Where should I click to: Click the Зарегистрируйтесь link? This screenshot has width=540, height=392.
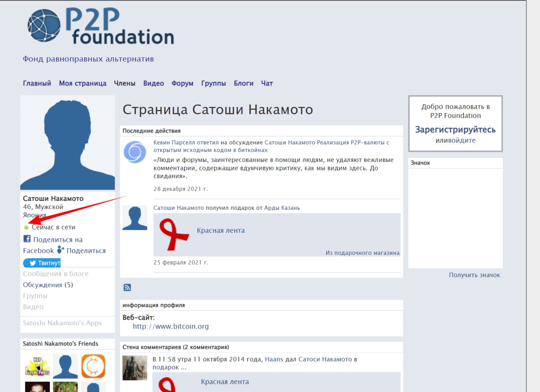[x=455, y=130]
